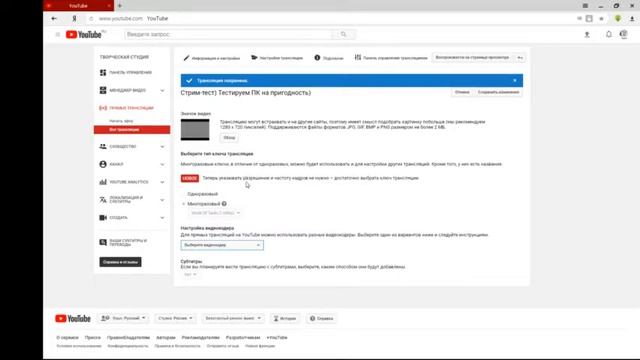The height and width of the screenshot is (360, 640).
Task: Expand Локализация и субтитры section
Action: coord(162,200)
